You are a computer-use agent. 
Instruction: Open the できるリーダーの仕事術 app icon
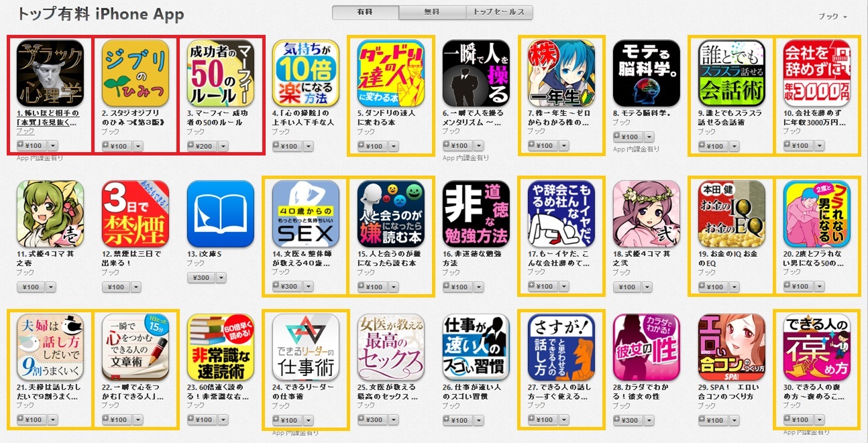306,346
